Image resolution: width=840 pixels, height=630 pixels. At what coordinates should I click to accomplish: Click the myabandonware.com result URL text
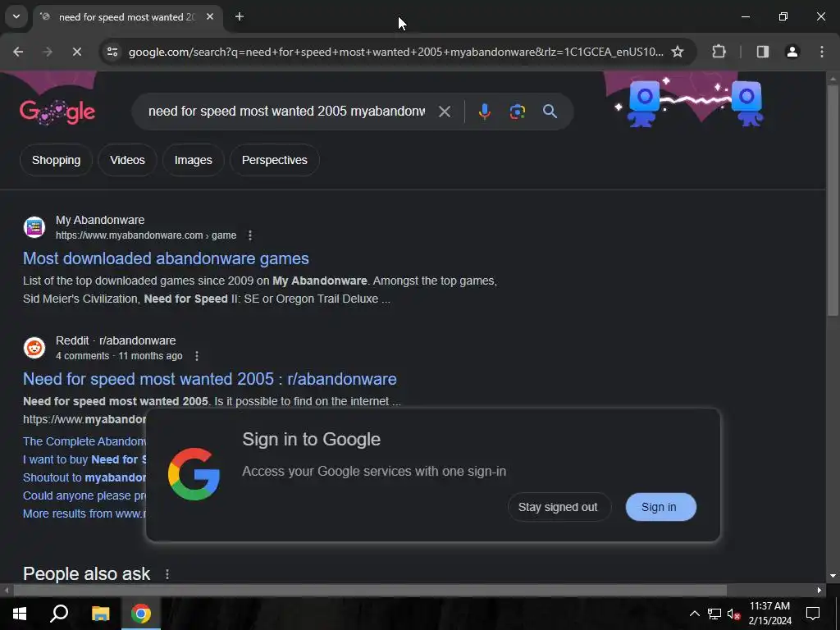[x=146, y=235]
